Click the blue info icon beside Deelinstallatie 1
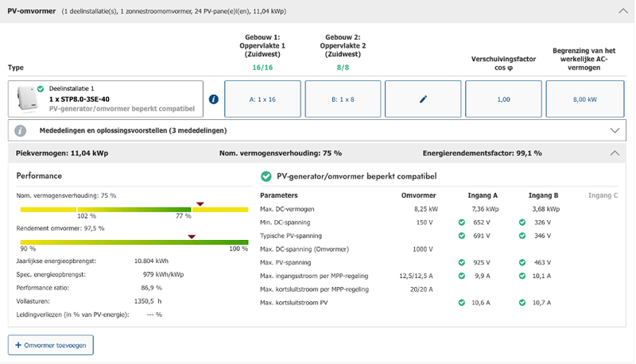The height and width of the screenshot is (364, 636). coord(213,99)
